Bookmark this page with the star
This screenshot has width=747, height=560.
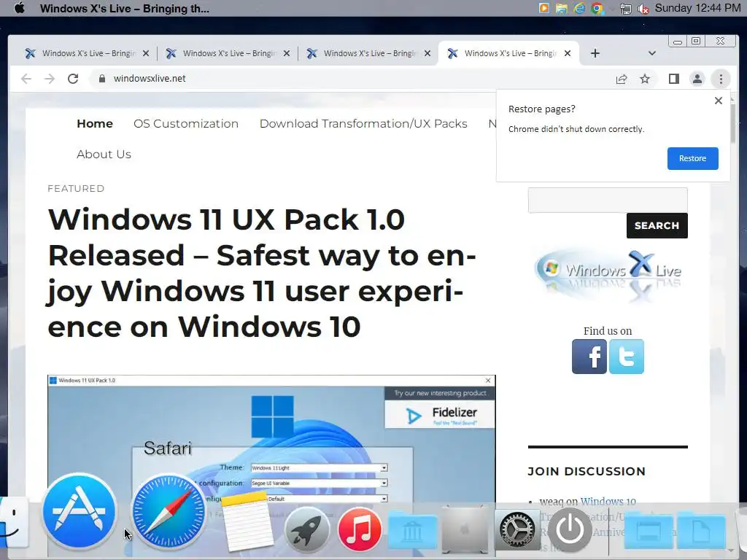[x=645, y=79]
